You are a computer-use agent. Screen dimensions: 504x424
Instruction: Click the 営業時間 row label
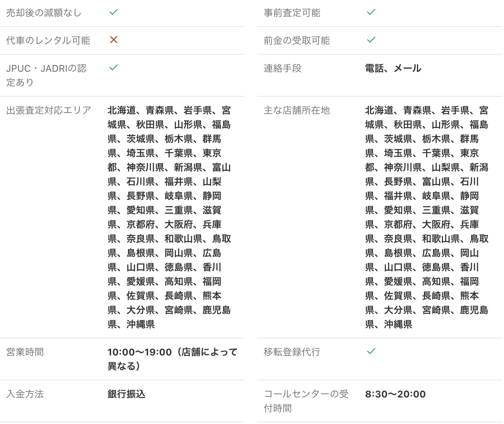click(x=25, y=352)
